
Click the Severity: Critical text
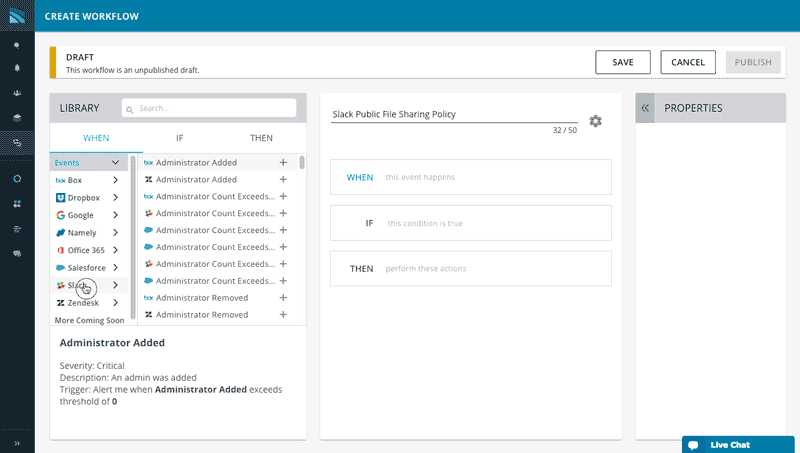coord(92,366)
